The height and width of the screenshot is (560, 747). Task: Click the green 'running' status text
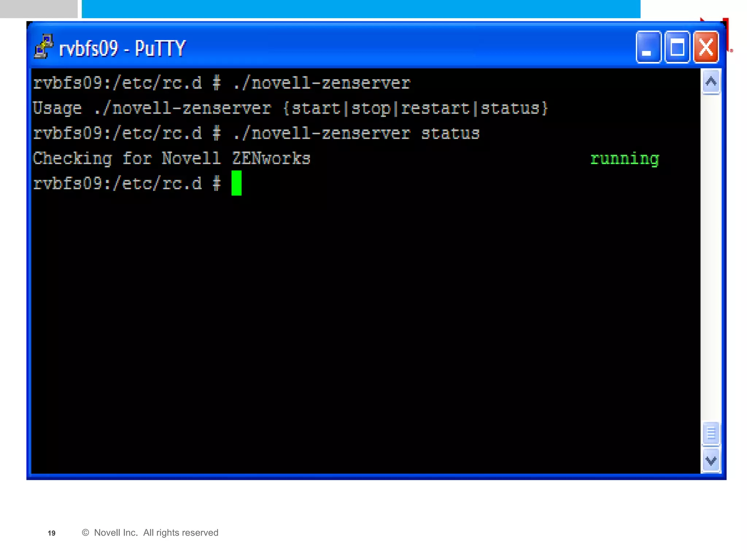tap(624, 159)
